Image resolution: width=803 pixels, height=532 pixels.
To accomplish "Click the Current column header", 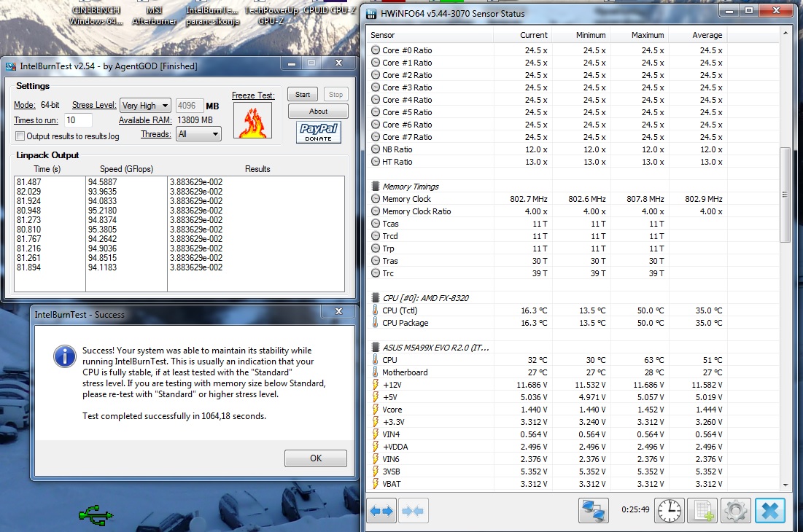I will pyautogui.click(x=523, y=35).
